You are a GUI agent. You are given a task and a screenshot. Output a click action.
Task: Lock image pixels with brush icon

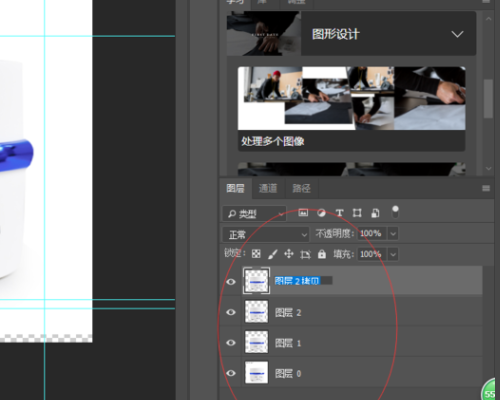pyautogui.click(x=272, y=254)
